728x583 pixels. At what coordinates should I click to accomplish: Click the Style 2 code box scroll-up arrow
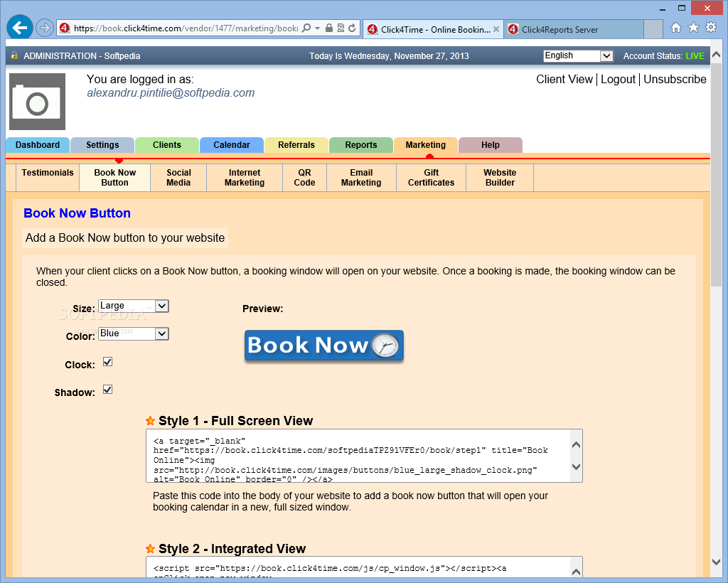click(x=576, y=572)
